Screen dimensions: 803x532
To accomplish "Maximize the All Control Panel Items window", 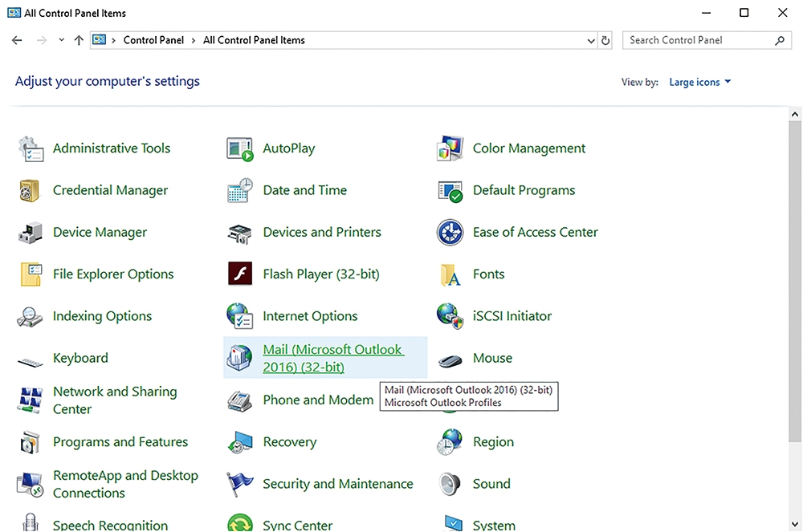I will 744,13.
